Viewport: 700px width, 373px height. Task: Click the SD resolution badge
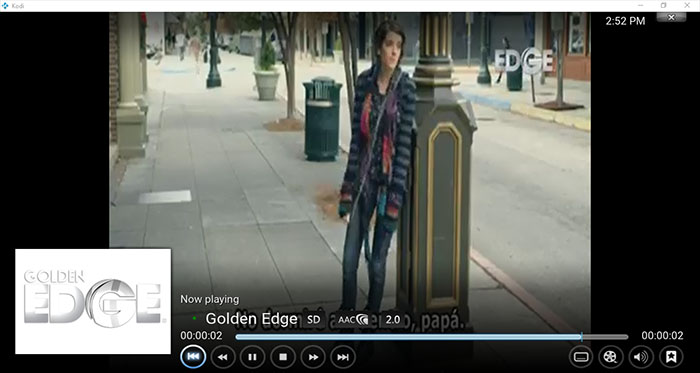point(314,319)
